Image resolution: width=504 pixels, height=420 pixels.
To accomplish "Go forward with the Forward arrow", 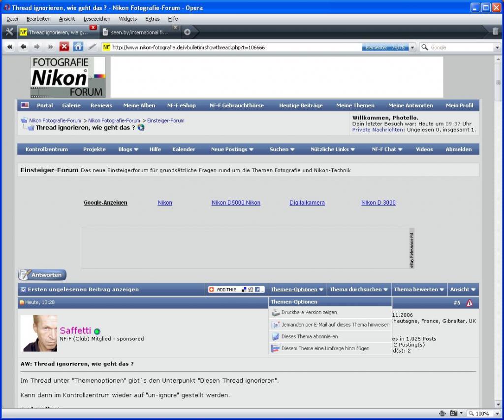I will click(x=37, y=47).
